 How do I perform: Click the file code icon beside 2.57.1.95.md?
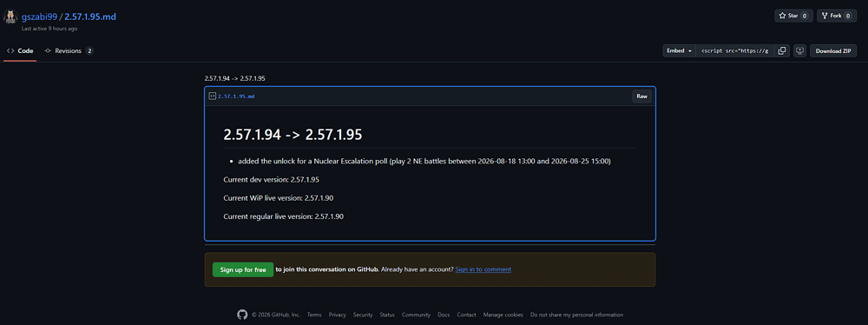(x=212, y=96)
